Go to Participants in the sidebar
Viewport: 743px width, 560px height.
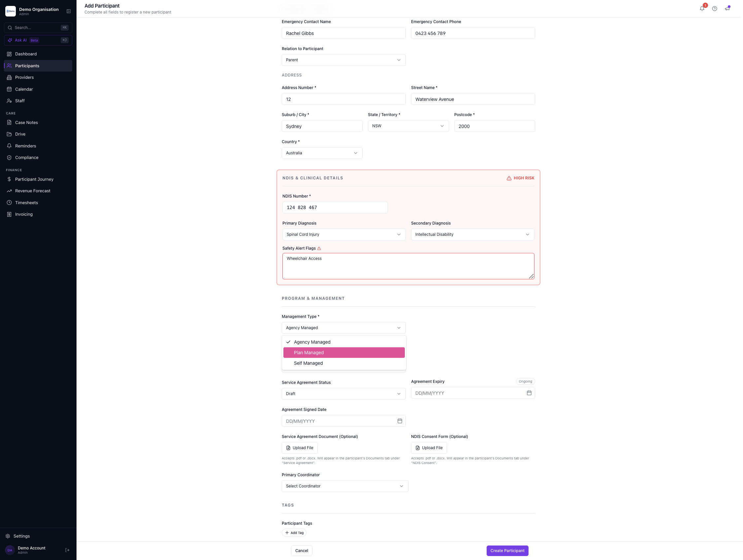pyautogui.click(x=38, y=66)
